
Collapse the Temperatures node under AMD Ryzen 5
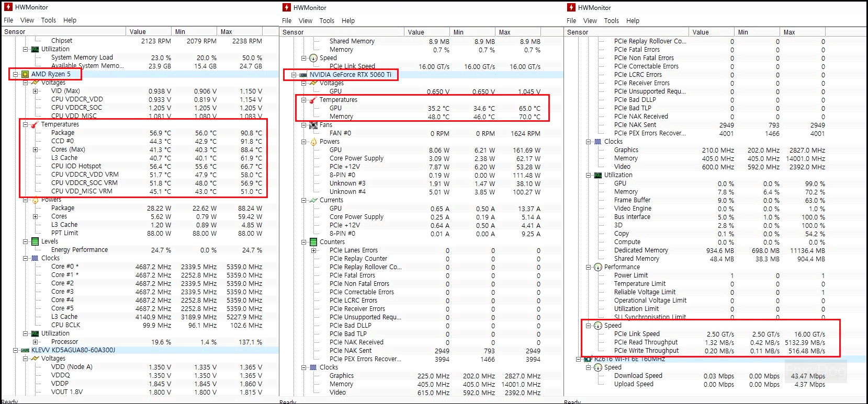(25, 124)
